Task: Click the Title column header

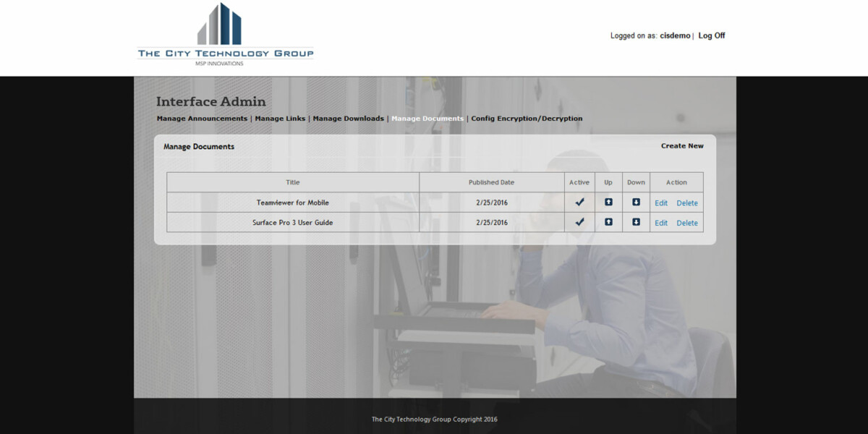Action: tap(292, 182)
